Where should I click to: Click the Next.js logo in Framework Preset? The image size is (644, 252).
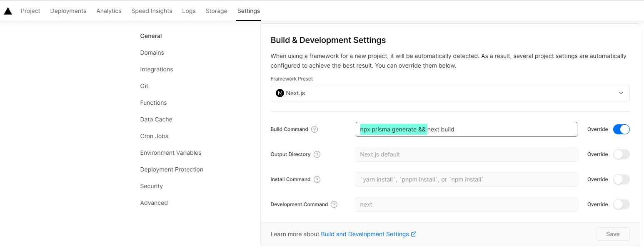(280, 93)
